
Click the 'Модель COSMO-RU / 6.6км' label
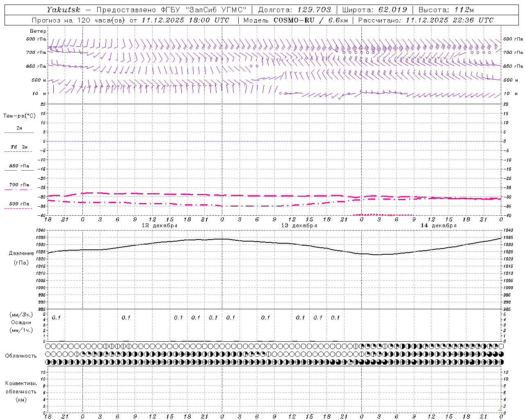[295, 20]
